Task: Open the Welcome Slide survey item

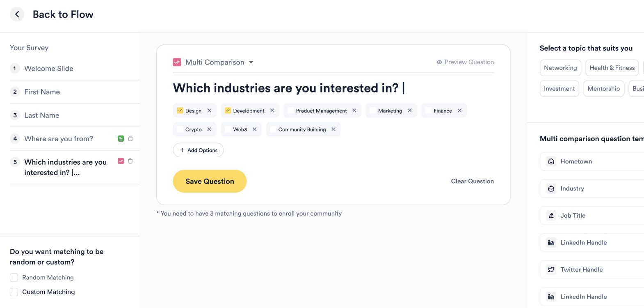Action: pos(49,69)
